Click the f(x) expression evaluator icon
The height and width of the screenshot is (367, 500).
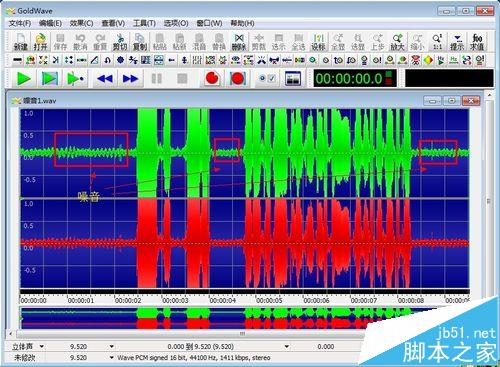tap(477, 42)
